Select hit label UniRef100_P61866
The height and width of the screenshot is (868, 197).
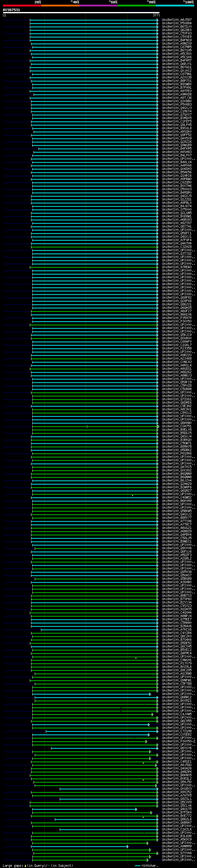pyautogui.click(x=177, y=454)
